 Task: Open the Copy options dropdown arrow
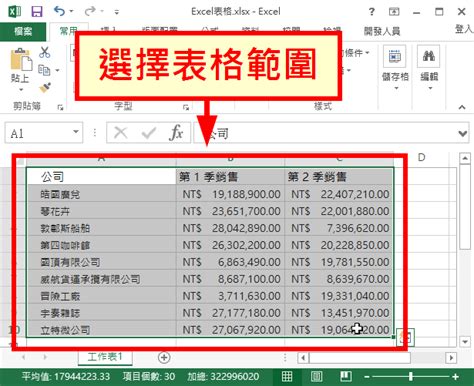57,70
